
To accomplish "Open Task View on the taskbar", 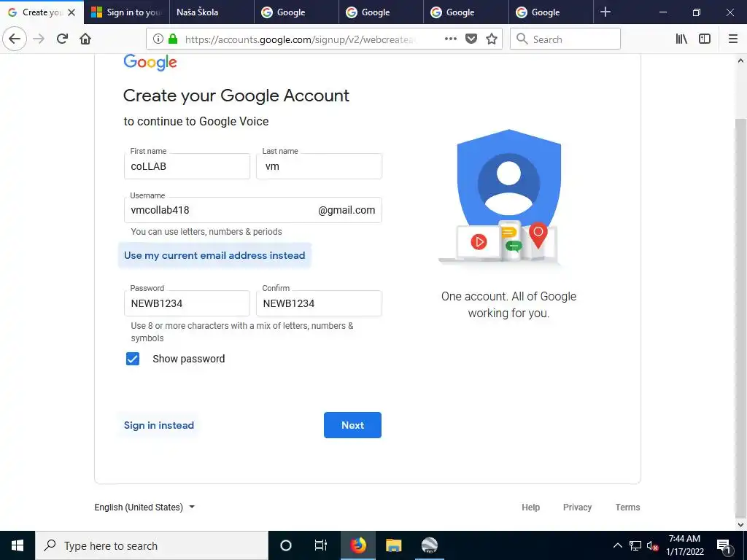I will (x=321, y=545).
